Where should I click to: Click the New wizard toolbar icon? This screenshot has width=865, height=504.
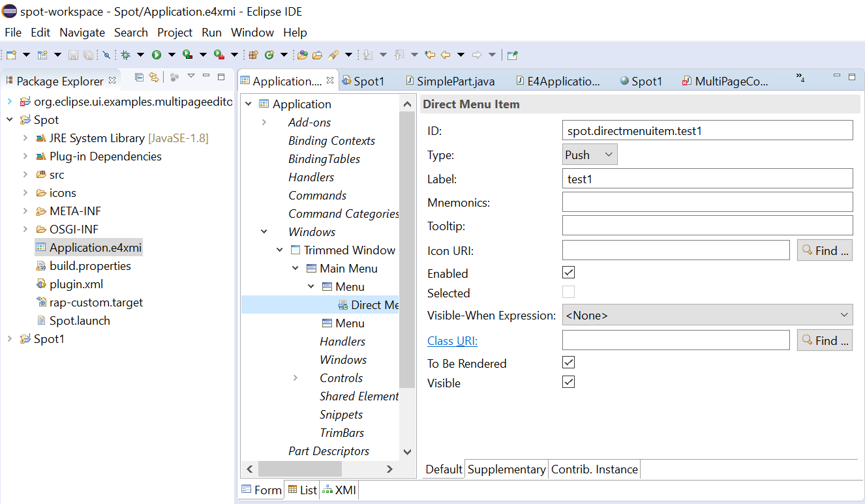pyautogui.click(x=11, y=55)
